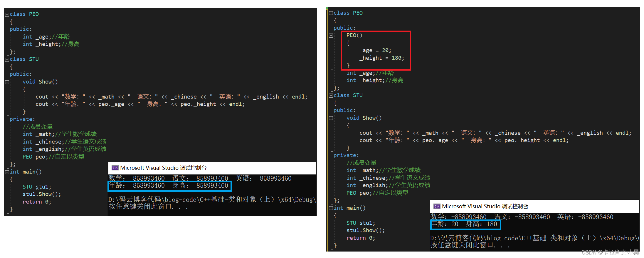Fold int main() in the version without a constructor
644x258 pixels.
coord(7,172)
